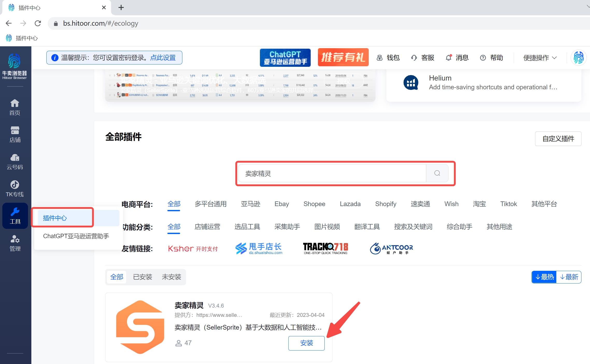590x364 pixels.
Task: Focus the 卖家精灵 plugin search field
Action: coord(332,173)
